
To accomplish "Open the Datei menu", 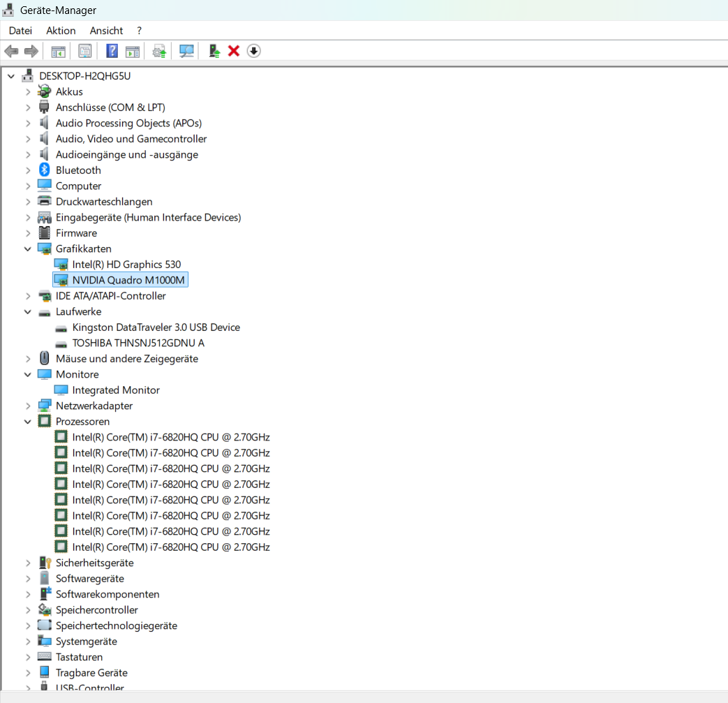I will pos(20,31).
